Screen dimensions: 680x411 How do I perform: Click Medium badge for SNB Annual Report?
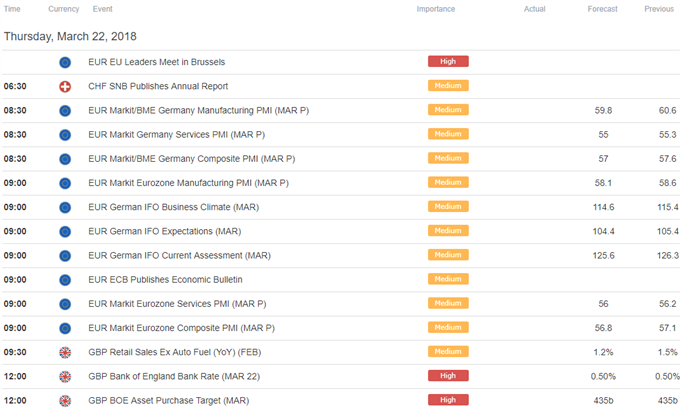pyautogui.click(x=448, y=86)
